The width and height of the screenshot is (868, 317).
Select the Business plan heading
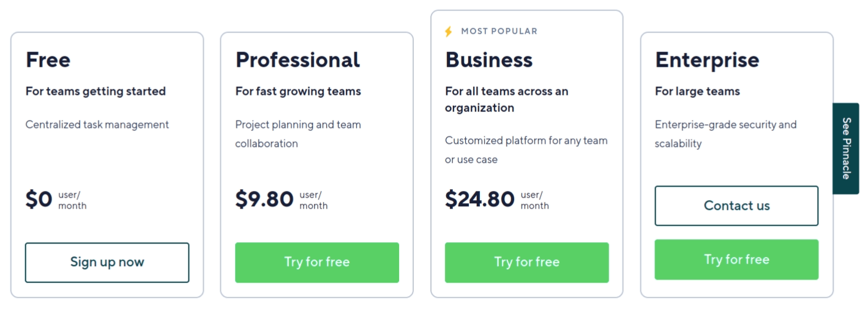coord(489,60)
